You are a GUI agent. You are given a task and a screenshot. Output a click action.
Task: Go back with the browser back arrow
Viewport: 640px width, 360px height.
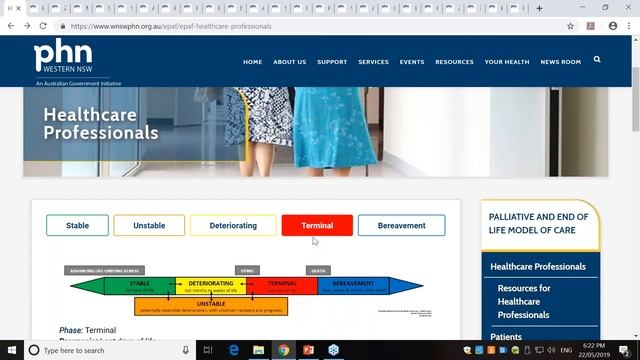[x=11, y=26]
